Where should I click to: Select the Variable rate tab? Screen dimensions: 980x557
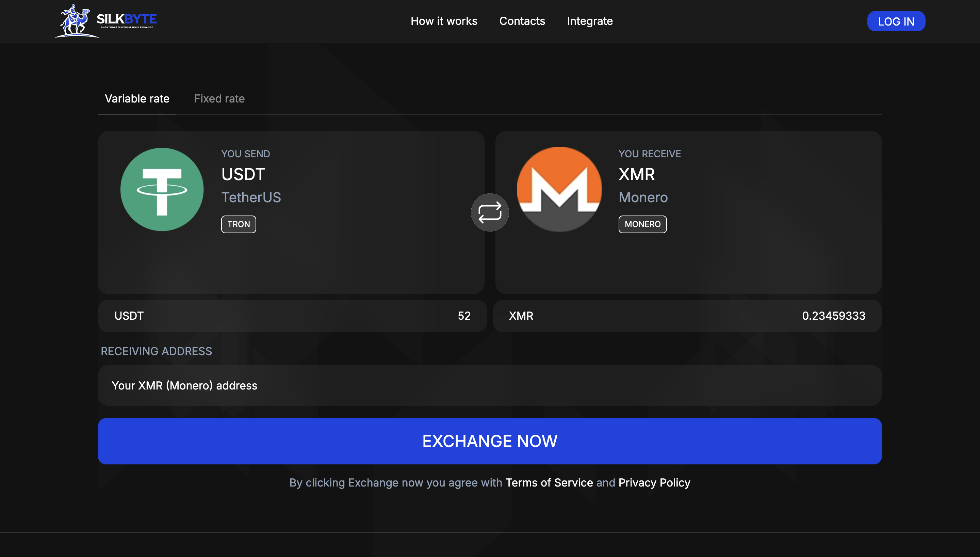[x=137, y=99]
